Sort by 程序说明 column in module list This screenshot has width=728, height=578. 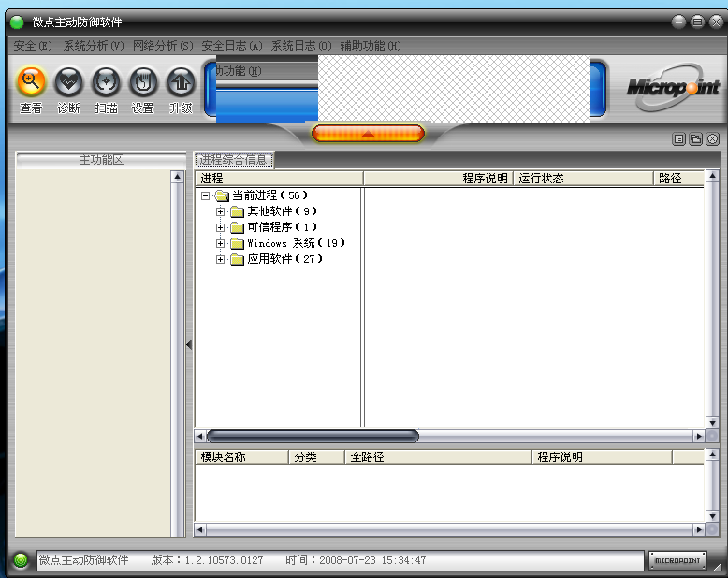[x=602, y=457]
